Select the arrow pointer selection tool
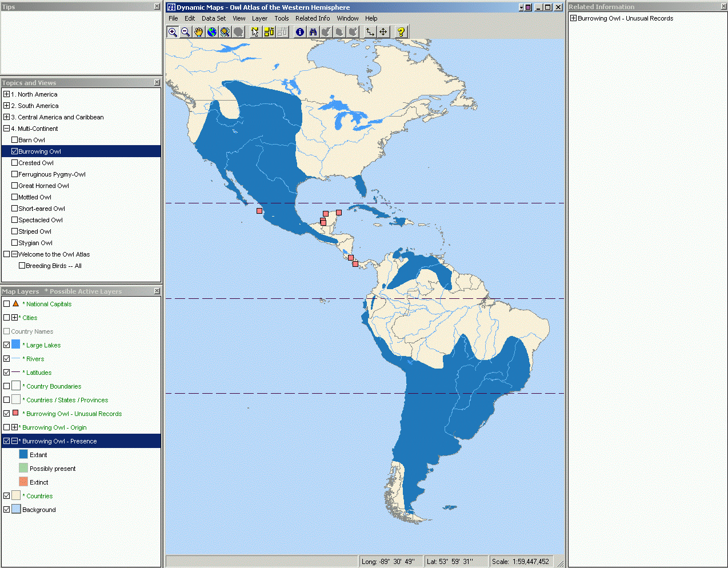 [x=255, y=32]
